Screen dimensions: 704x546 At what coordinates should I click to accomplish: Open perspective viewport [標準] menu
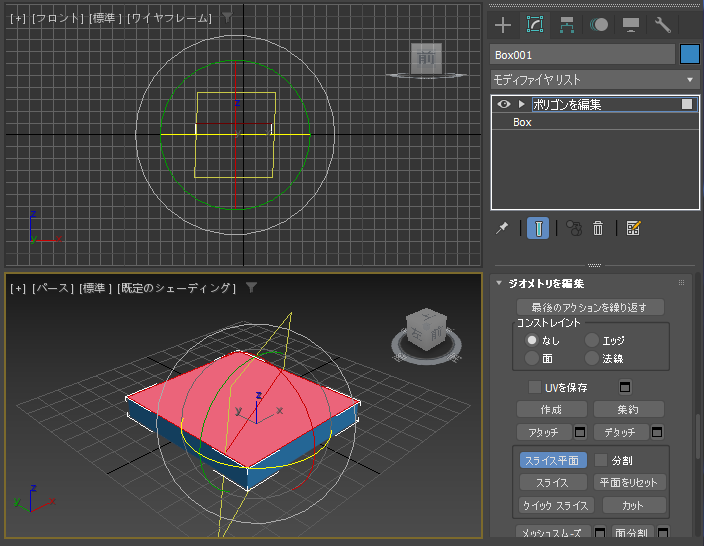click(x=96, y=288)
